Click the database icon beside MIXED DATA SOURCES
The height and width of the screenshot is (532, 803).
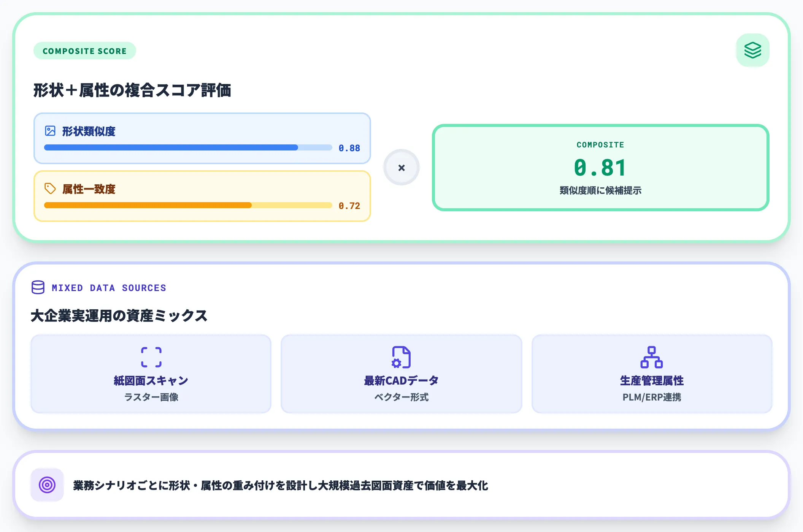coord(38,288)
